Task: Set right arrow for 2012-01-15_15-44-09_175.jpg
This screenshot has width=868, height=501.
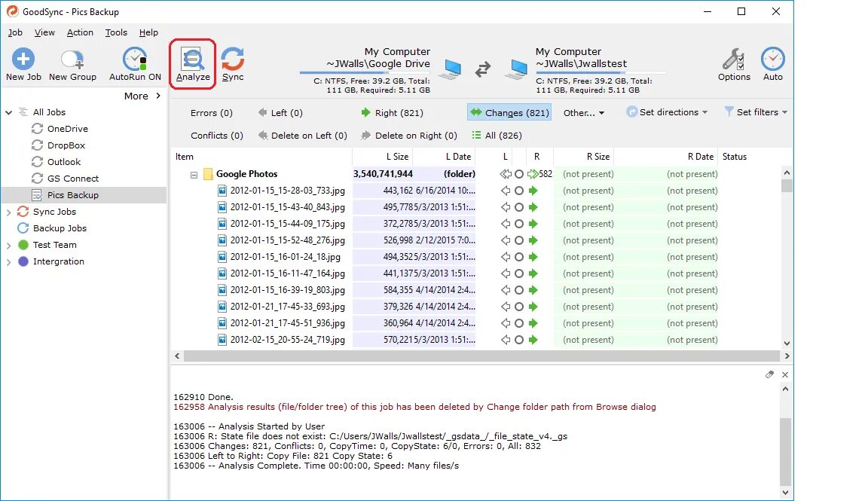Action: (x=533, y=224)
